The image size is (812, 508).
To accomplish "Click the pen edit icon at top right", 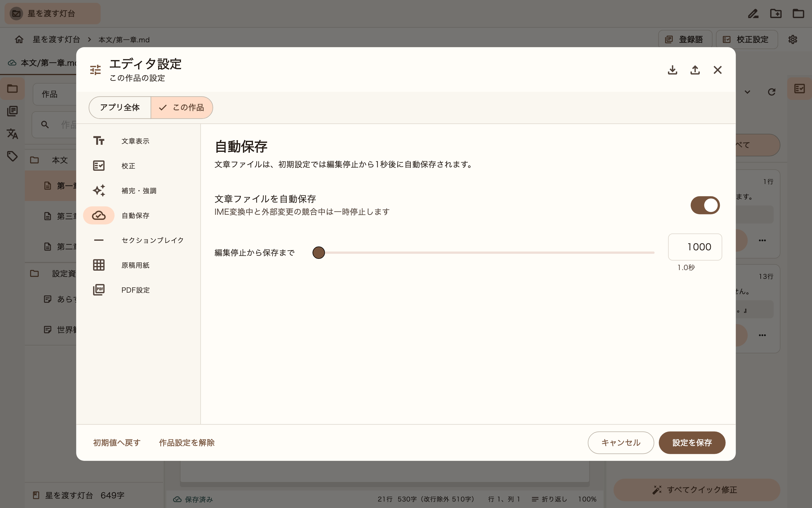I will (x=753, y=14).
